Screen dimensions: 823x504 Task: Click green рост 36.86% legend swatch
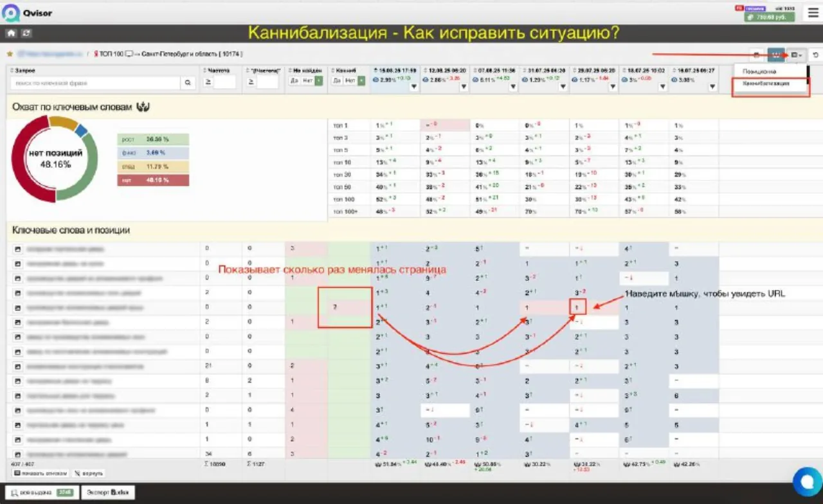153,138
